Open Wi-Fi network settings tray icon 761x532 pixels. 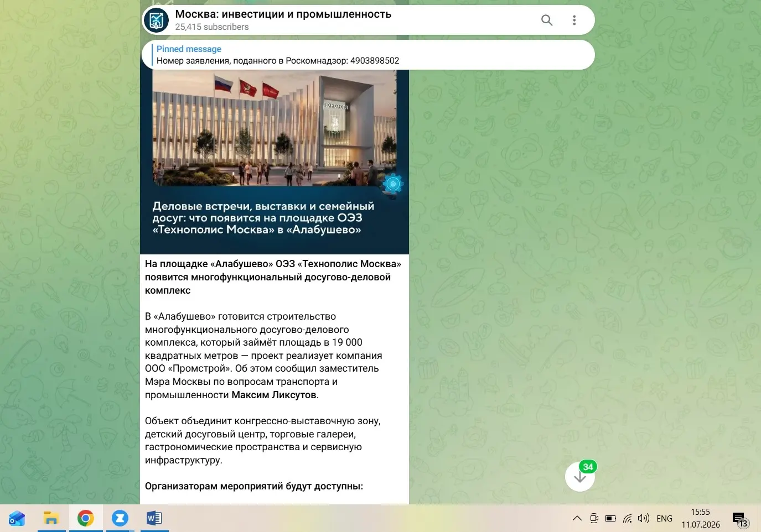[627, 518]
